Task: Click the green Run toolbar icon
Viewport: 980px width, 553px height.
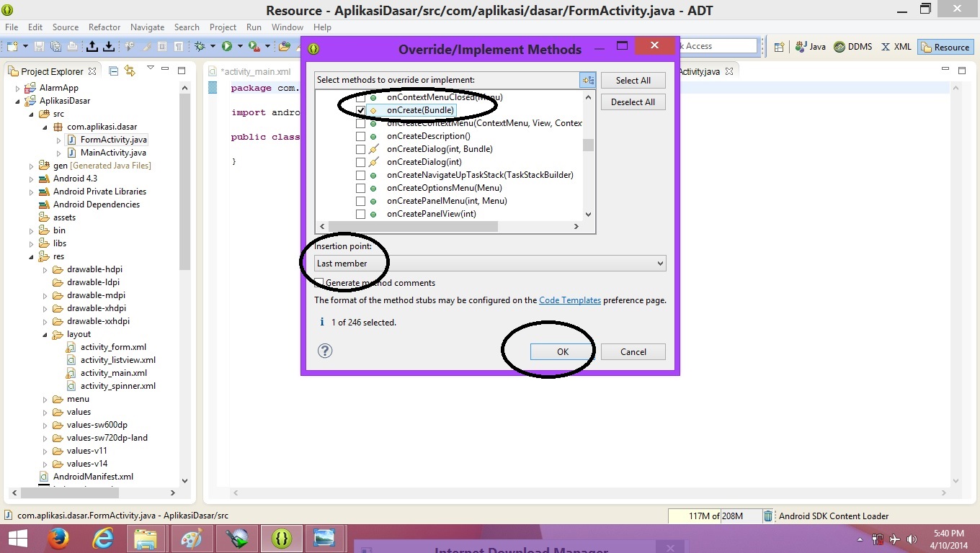Action: (227, 46)
